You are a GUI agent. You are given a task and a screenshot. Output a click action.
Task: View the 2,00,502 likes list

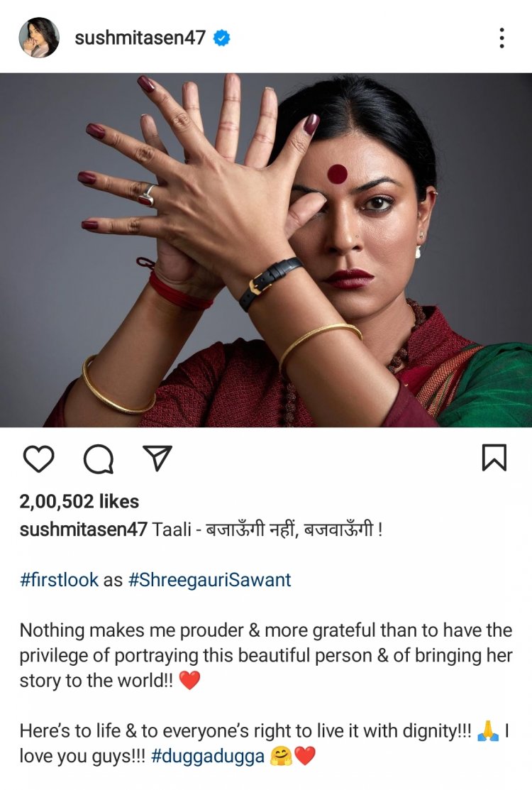[x=79, y=501]
